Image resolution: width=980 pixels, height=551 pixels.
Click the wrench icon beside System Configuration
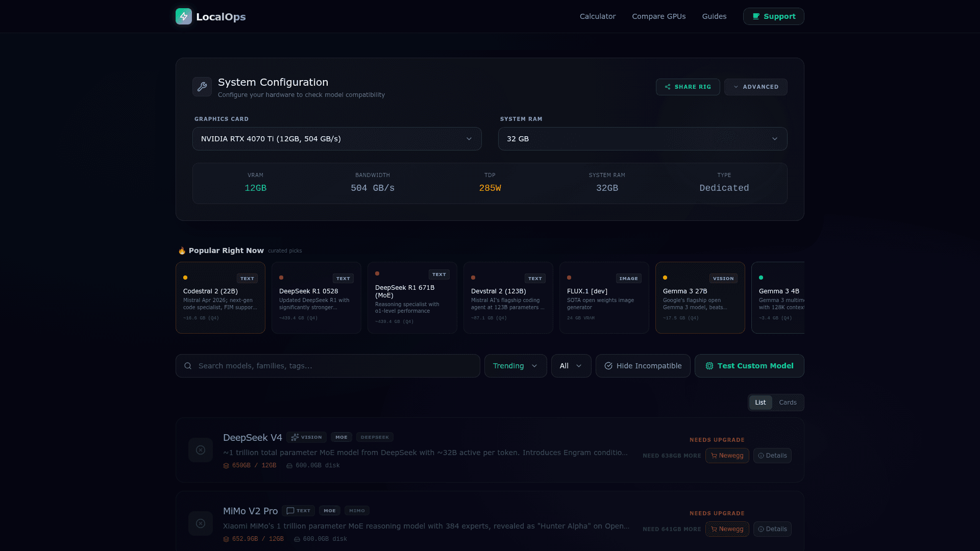(202, 87)
